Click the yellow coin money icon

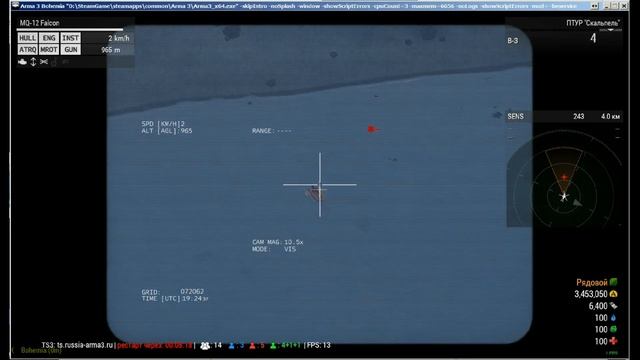pos(613,294)
